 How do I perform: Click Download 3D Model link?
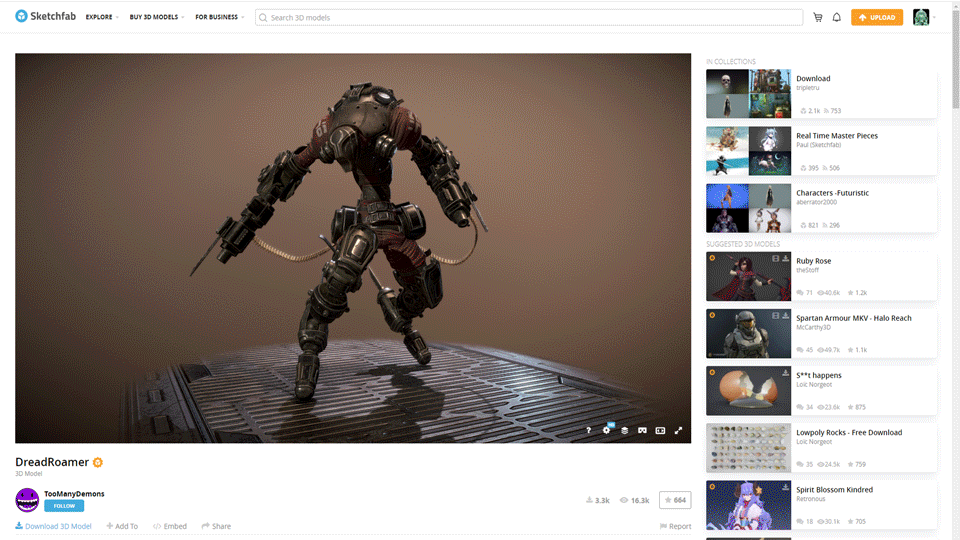(x=53, y=526)
